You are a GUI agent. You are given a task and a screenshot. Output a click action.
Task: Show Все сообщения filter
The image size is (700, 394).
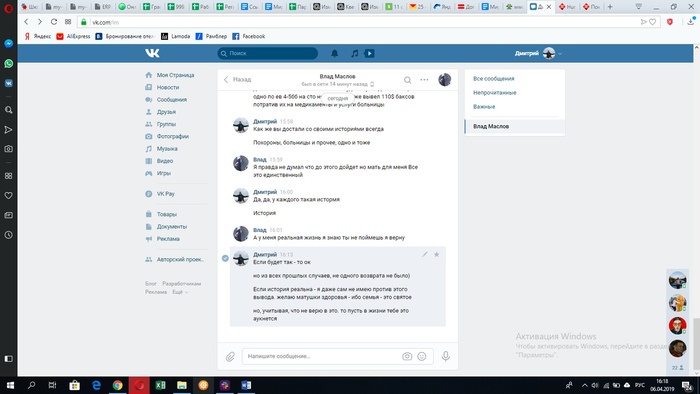[x=493, y=79]
